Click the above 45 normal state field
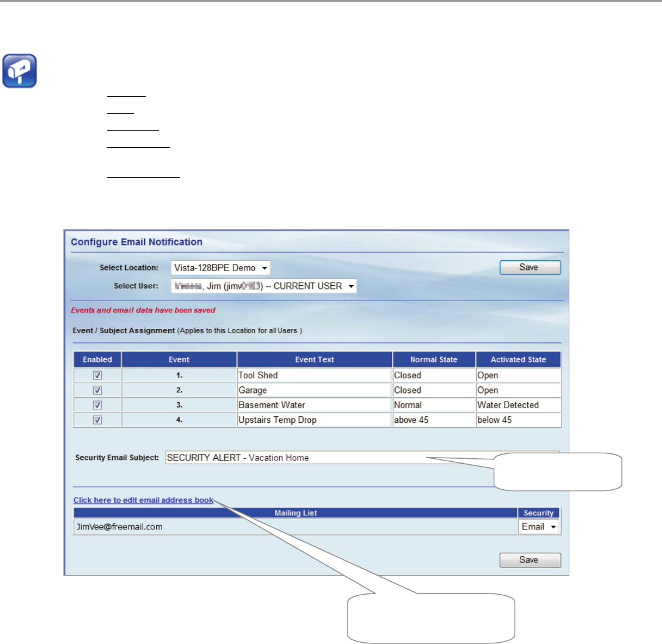Viewport: 662px width, 644px height. tap(434, 420)
